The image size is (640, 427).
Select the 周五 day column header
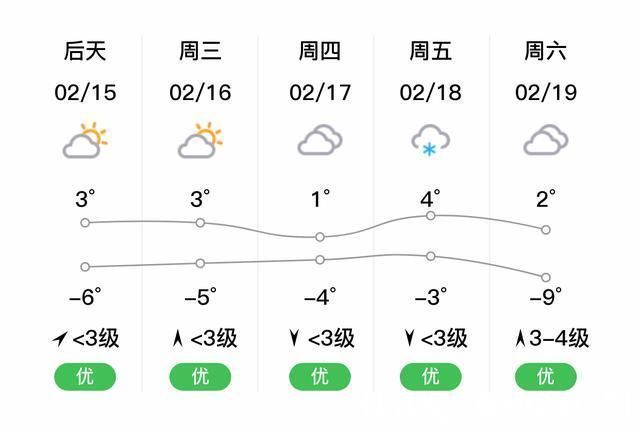click(x=430, y=51)
